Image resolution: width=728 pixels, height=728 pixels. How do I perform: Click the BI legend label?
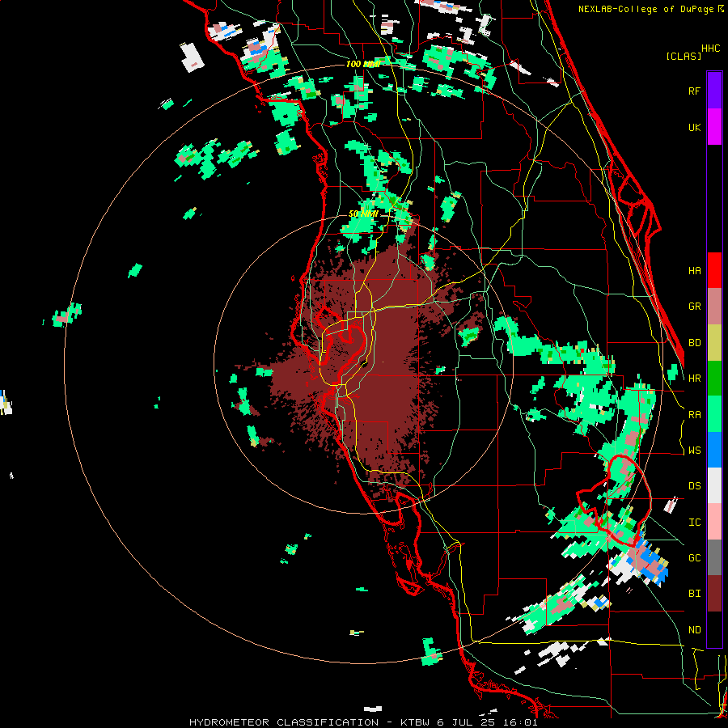pyautogui.click(x=694, y=594)
